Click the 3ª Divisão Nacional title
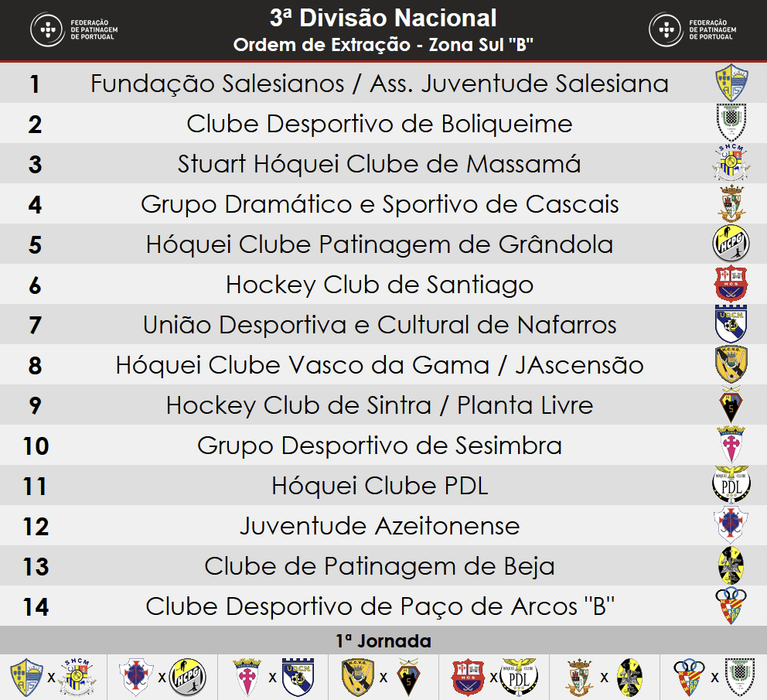Image resolution: width=767 pixels, height=700 pixels. pos(383,19)
